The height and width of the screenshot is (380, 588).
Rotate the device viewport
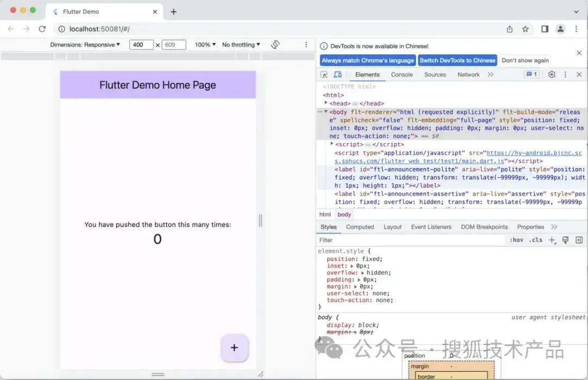275,45
